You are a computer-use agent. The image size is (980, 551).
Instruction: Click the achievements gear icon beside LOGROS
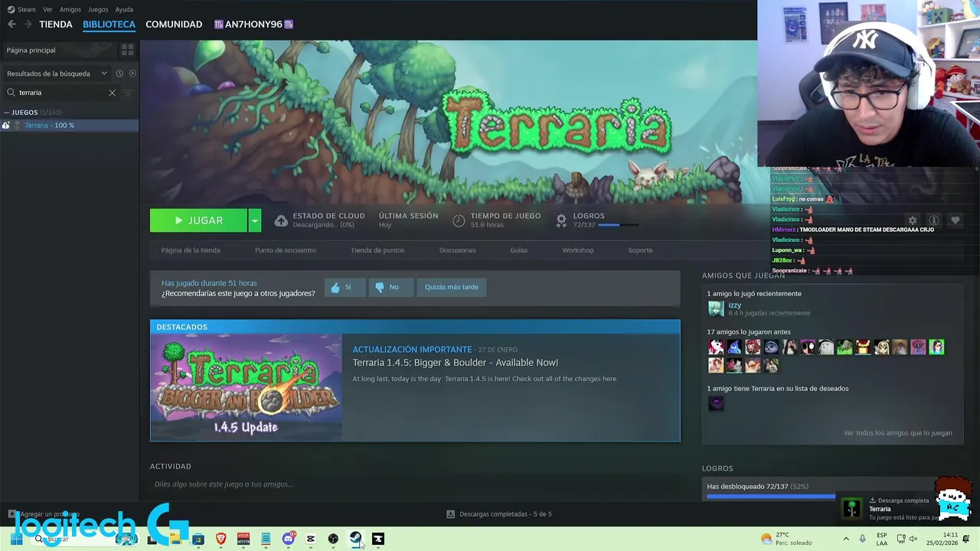point(561,220)
